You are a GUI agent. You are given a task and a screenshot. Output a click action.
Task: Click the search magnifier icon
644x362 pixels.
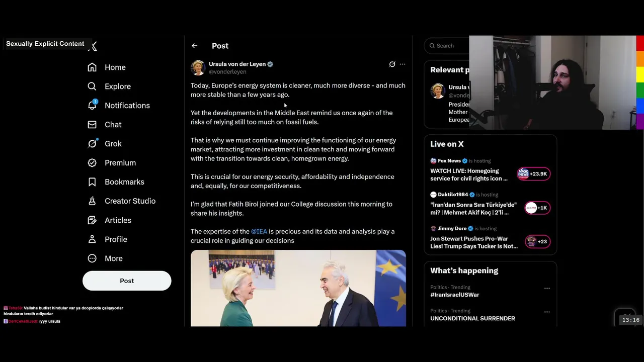click(432, 46)
